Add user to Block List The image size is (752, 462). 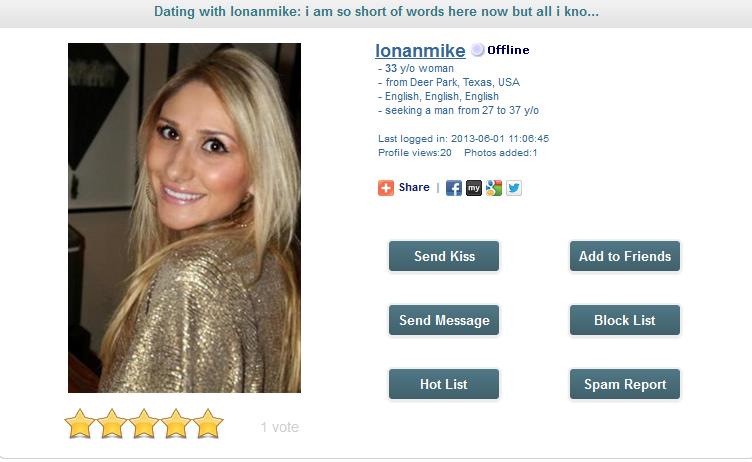click(625, 320)
